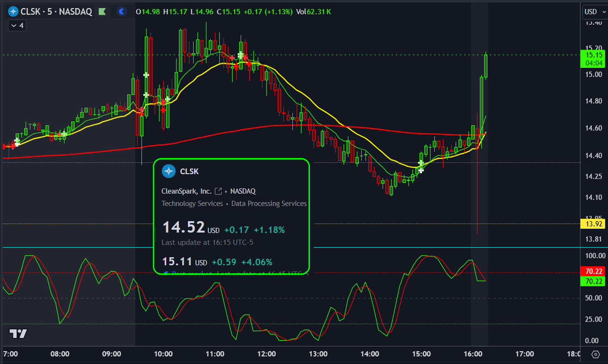Viewport: 608px width, 364px height.
Task: Click the 09:00 time axis label
Action: (x=111, y=354)
